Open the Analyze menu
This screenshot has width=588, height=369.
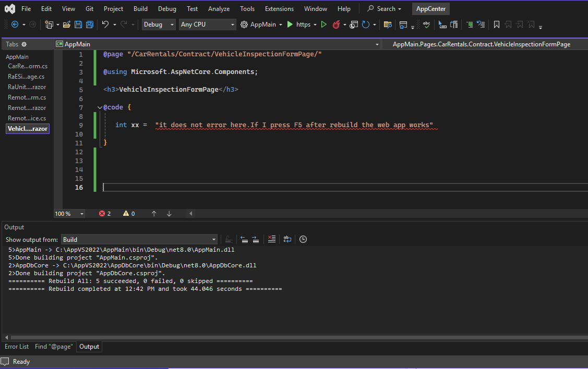pos(219,9)
